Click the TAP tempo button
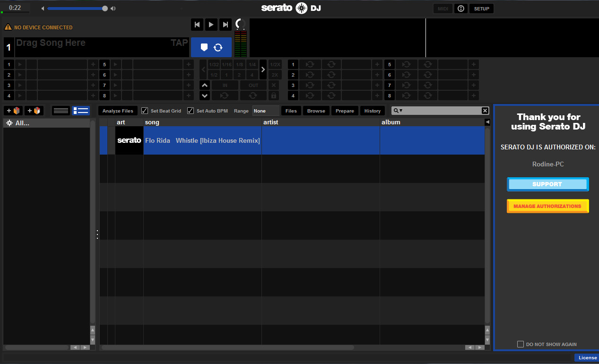The height and width of the screenshot is (364, 599). [179, 43]
